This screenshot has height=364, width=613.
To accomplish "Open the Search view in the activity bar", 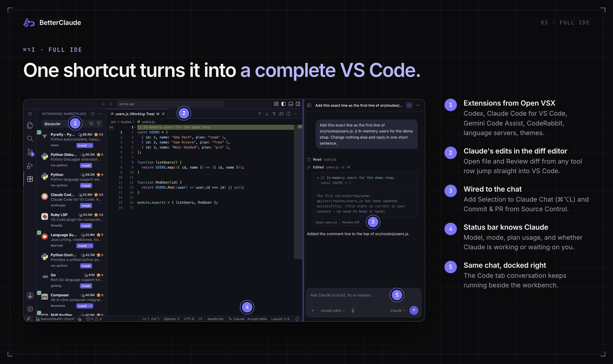I will pos(30,139).
